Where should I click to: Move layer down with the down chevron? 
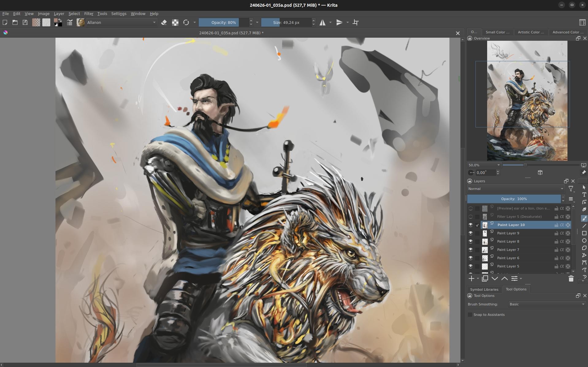[x=495, y=278]
